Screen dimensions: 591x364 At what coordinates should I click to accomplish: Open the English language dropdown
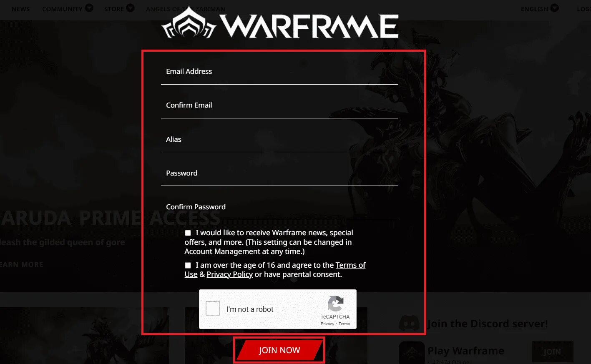tap(539, 8)
